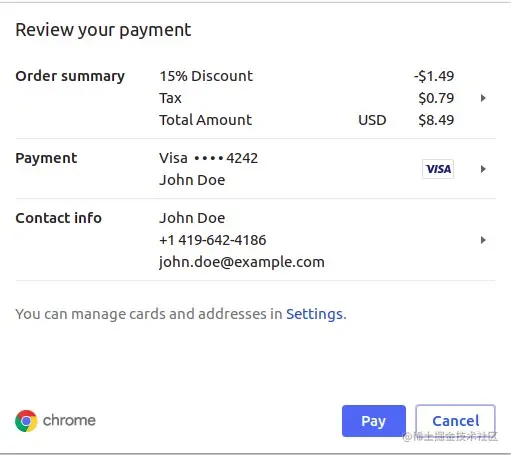
Task: Click the chrome wordmark text
Action: point(69,420)
